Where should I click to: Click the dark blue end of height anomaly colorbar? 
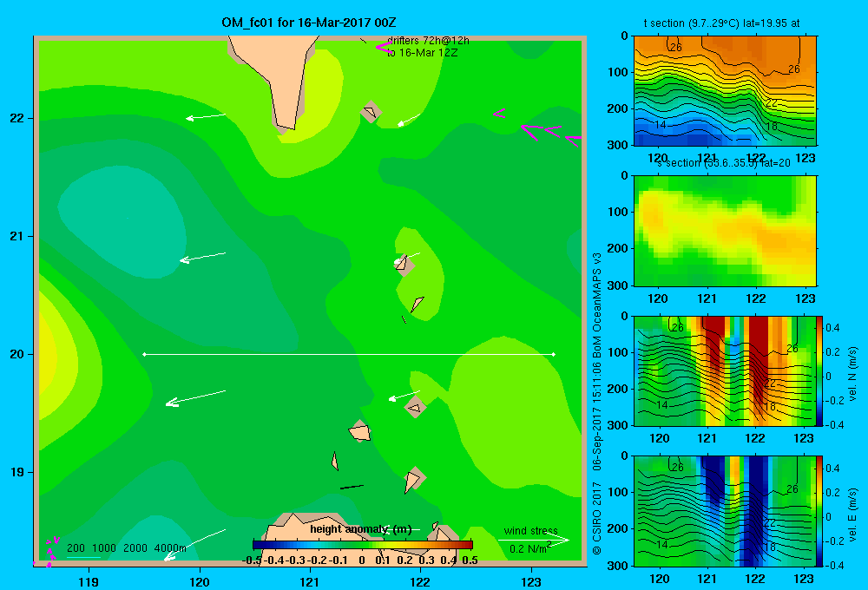[259, 545]
